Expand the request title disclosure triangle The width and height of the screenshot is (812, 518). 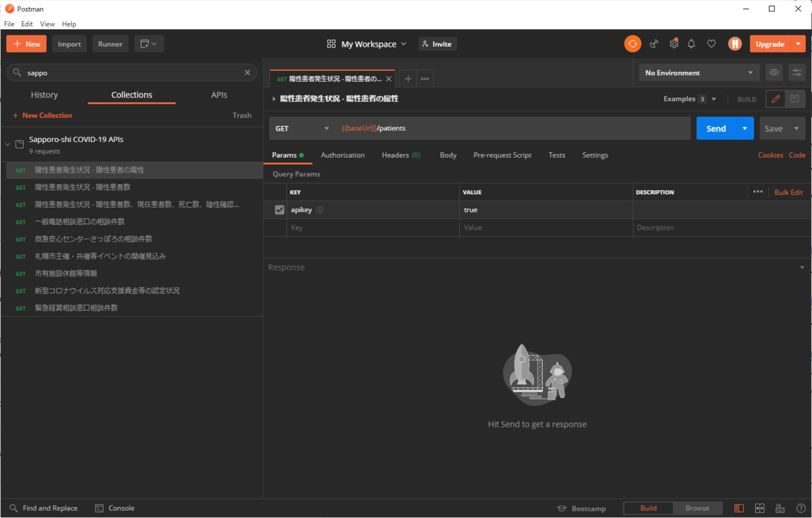pyautogui.click(x=274, y=99)
